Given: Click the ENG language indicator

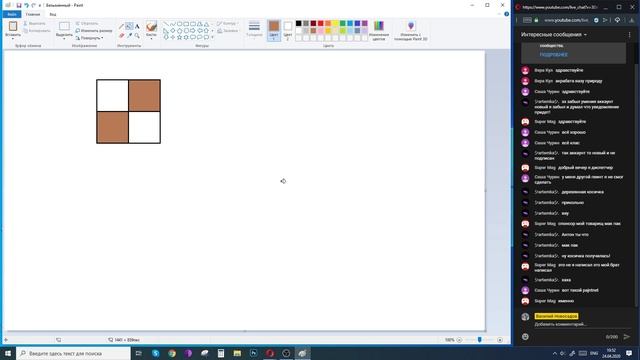Looking at the screenshot, I should coord(594,353).
